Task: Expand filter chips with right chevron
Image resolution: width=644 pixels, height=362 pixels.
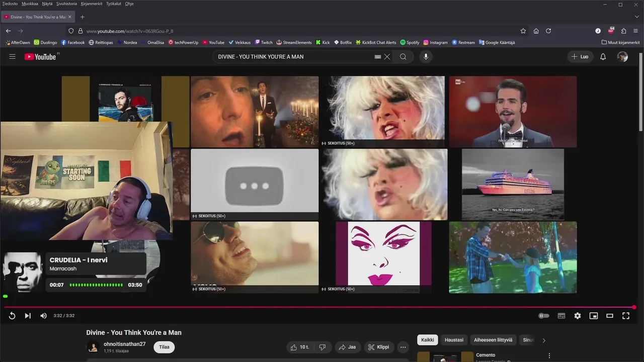Action: (x=544, y=340)
